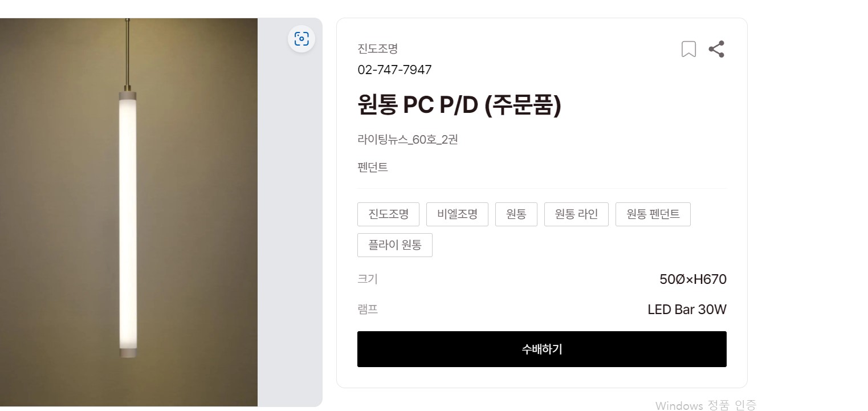The width and height of the screenshot is (868, 411).
Task: Click the 원통 PC P/D product title
Action: (x=459, y=105)
